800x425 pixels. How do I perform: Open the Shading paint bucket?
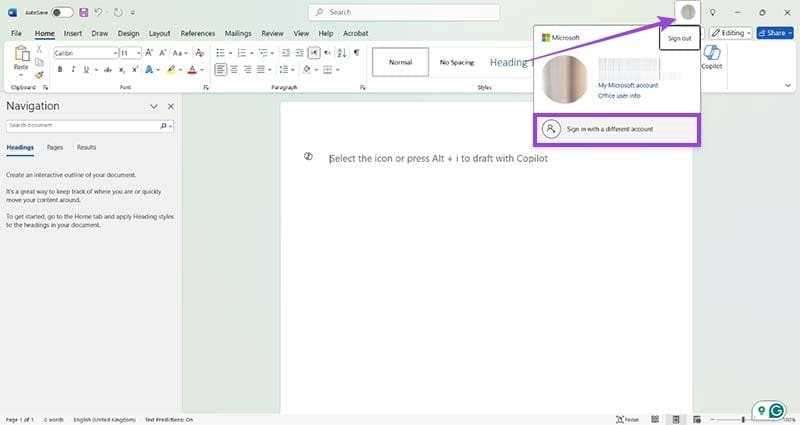(307, 69)
